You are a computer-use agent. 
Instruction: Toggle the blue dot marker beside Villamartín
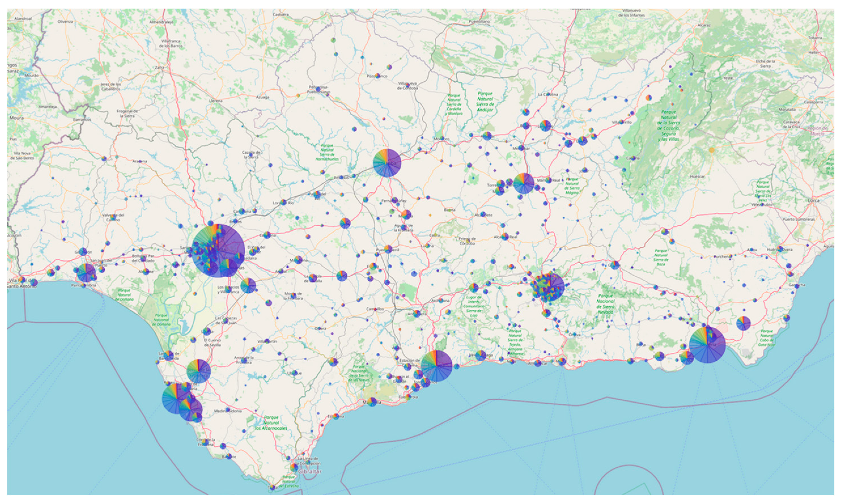(x=267, y=341)
